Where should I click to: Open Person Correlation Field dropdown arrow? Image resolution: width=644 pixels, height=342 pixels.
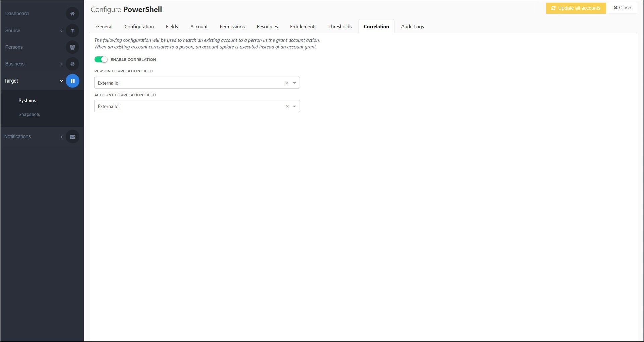294,83
